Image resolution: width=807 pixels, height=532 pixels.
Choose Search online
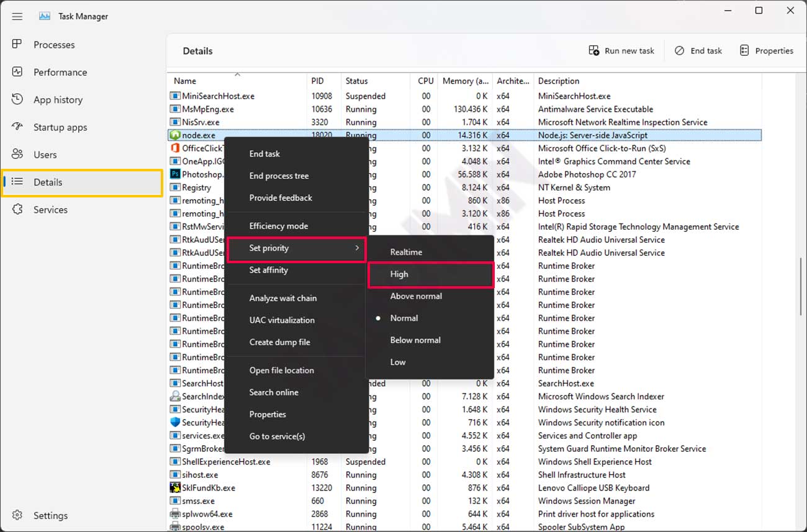296,392
